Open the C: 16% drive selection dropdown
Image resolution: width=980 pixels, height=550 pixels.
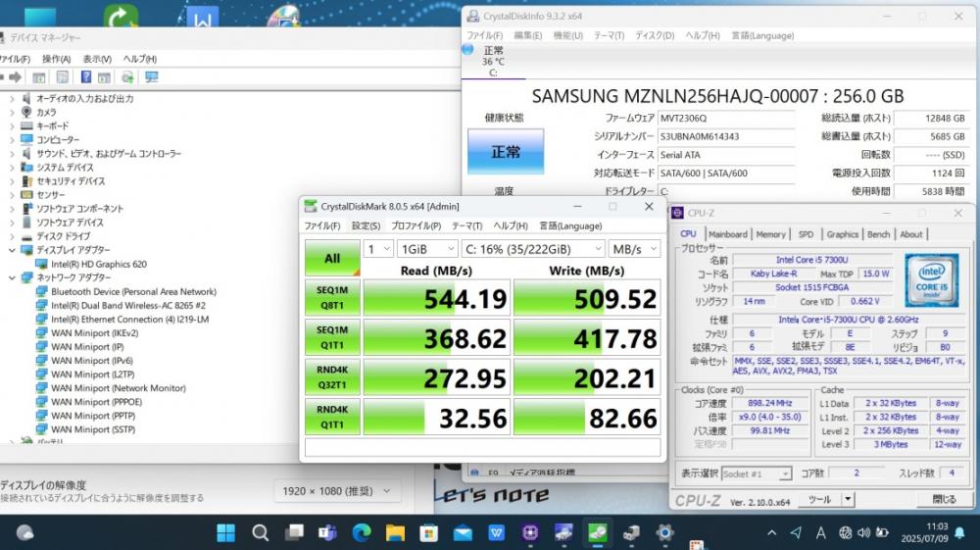coord(533,249)
